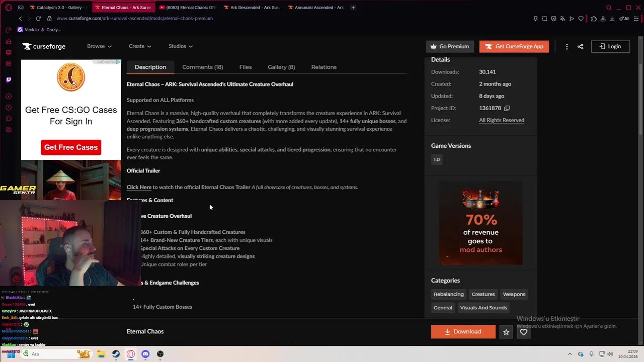Add page to bookmarks heart in address bar

pos(581,19)
